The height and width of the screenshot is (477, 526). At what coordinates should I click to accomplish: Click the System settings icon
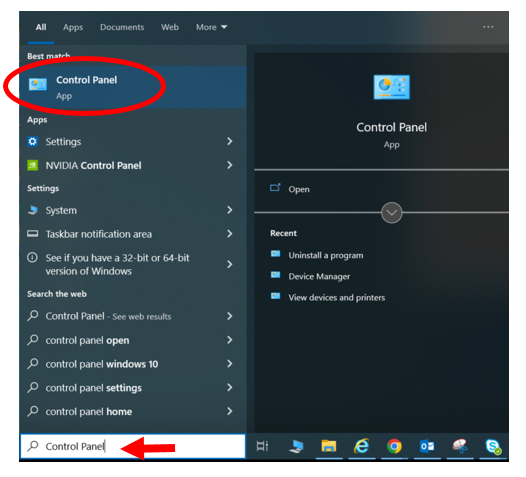pos(33,210)
